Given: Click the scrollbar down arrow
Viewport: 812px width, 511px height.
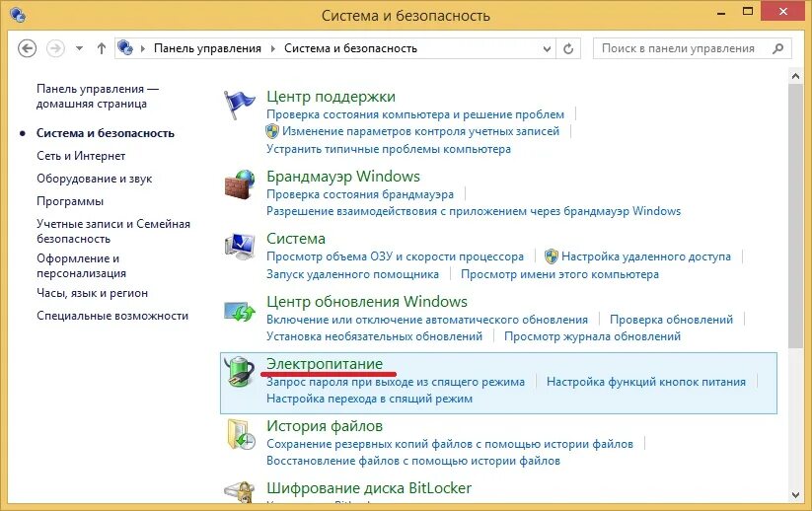Looking at the screenshot, I should [x=795, y=495].
